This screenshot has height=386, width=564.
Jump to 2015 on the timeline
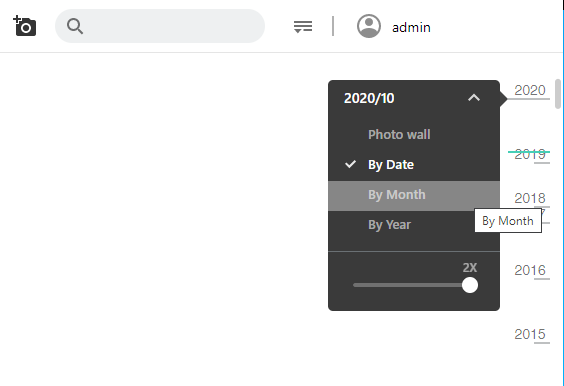530,334
